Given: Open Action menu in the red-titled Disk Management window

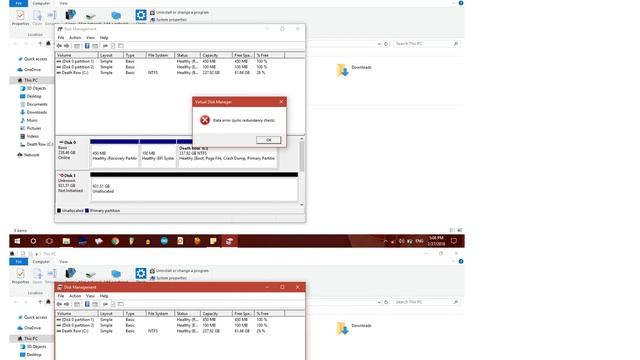Looking at the screenshot, I should click(75, 296).
